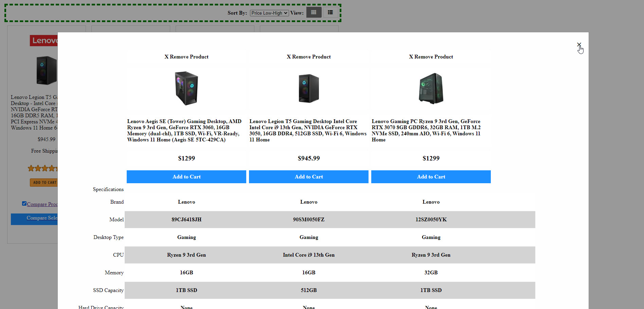Open the Sort By dropdown

tap(269, 13)
